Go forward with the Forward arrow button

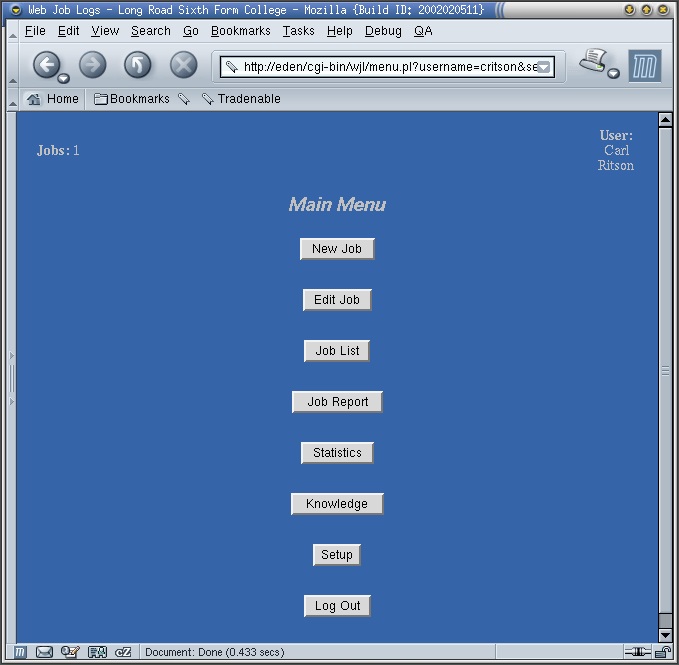(92, 65)
